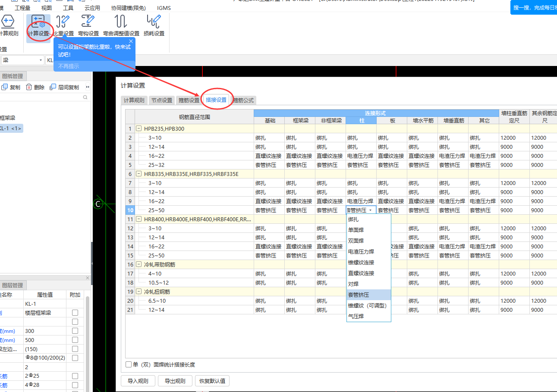Open the 协同建模(限免) menu
Image resolution: width=557 pixels, height=392 pixels.
128,8
